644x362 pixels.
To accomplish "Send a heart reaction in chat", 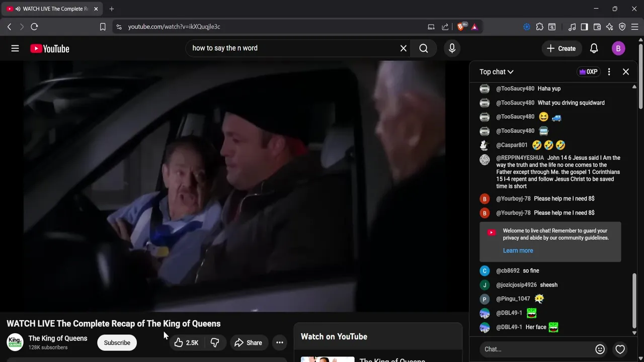I will (x=620, y=349).
